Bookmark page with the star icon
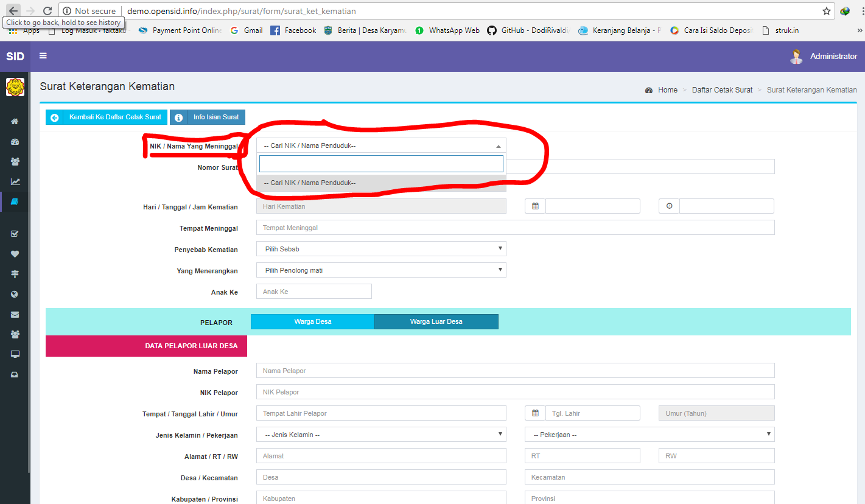Screen dimensions: 865x504 [827, 11]
